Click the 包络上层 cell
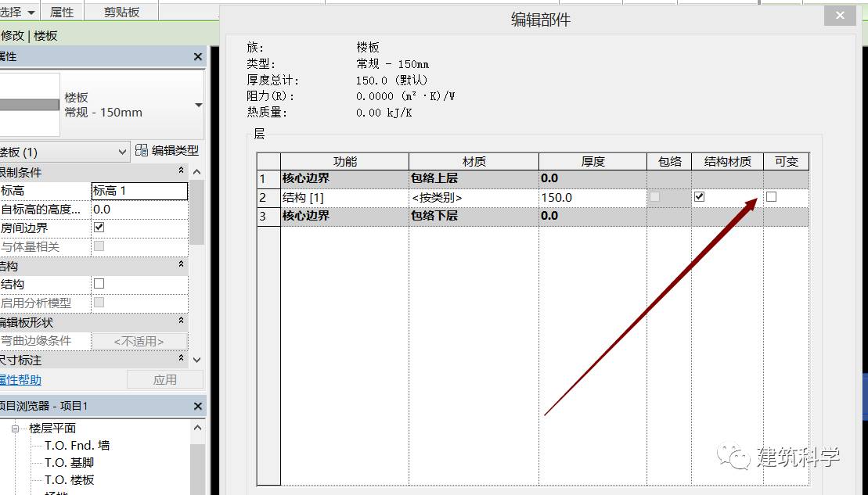868x495 pixels. point(474,178)
